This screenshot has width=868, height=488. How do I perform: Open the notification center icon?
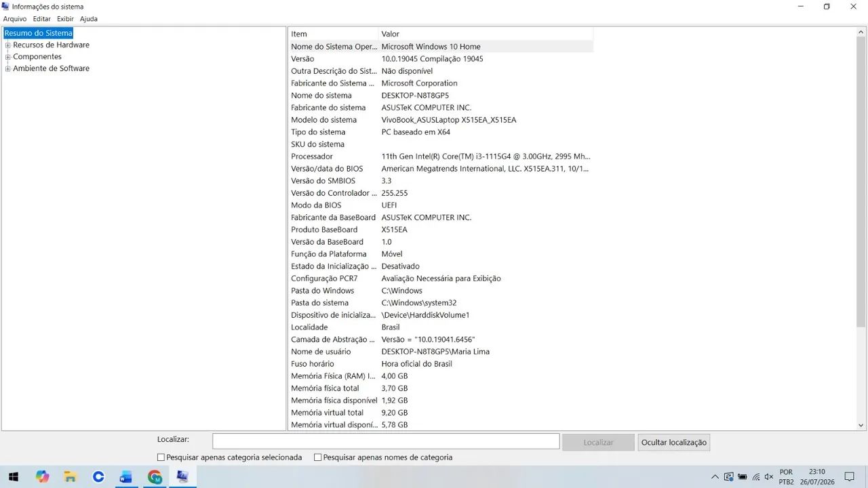pyautogui.click(x=850, y=477)
